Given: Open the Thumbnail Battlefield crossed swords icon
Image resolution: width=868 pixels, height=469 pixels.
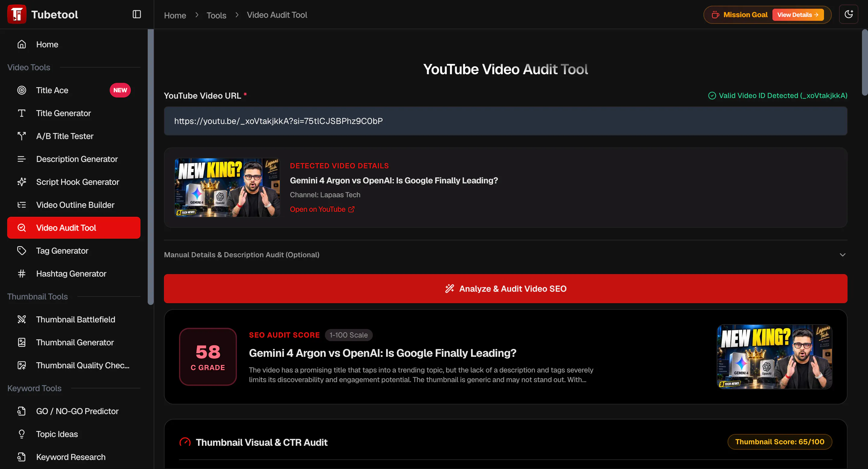Looking at the screenshot, I should point(22,320).
